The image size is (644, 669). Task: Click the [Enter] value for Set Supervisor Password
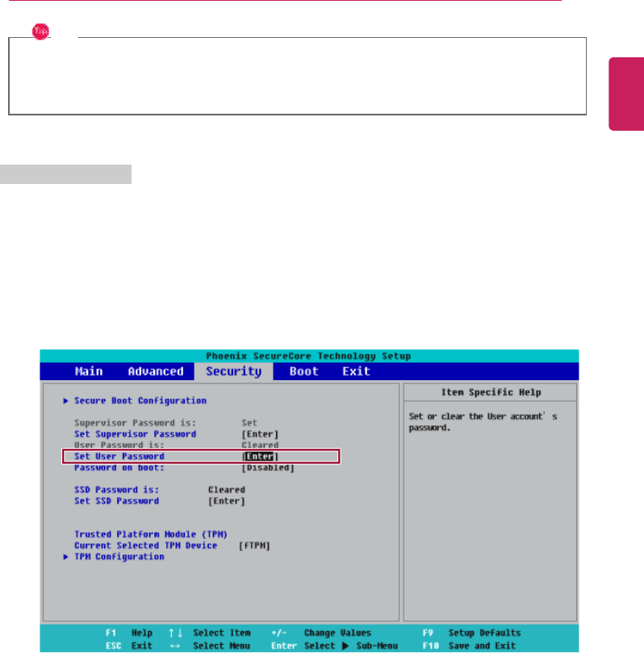(260, 434)
